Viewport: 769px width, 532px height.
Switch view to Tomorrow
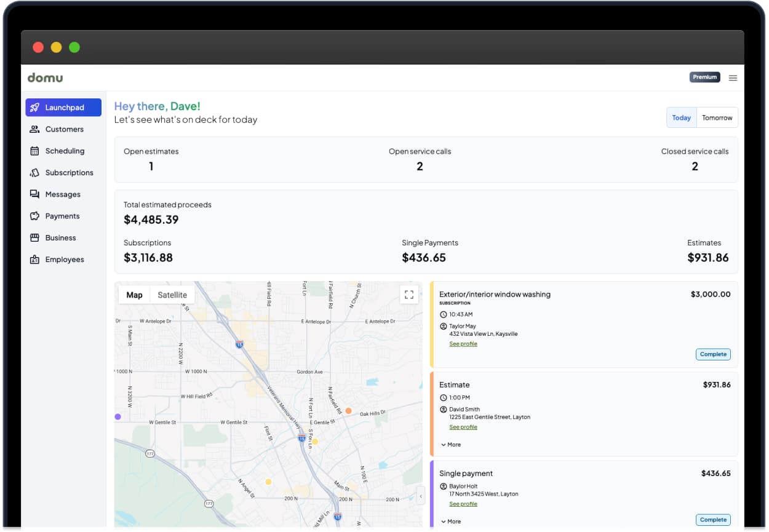coord(717,118)
